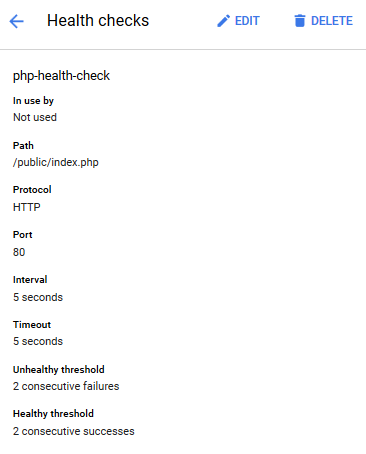Click the Protocol label
The width and height of the screenshot is (366, 454).
(32, 190)
